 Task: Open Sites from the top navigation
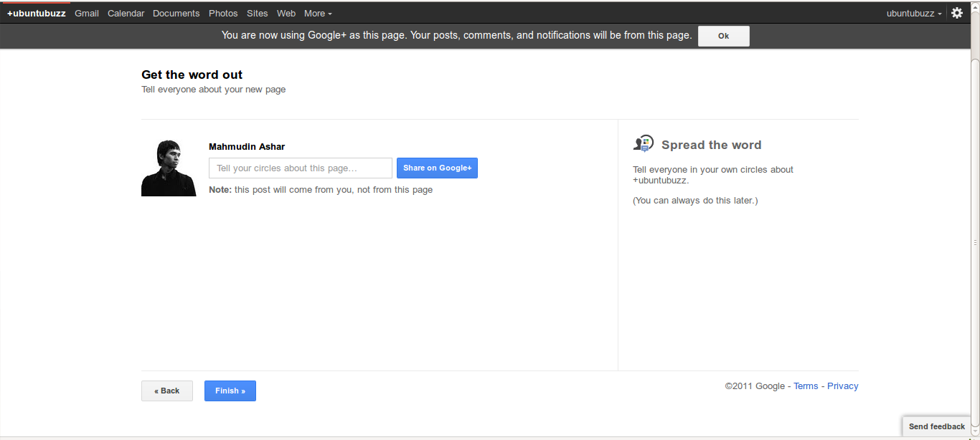click(257, 14)
